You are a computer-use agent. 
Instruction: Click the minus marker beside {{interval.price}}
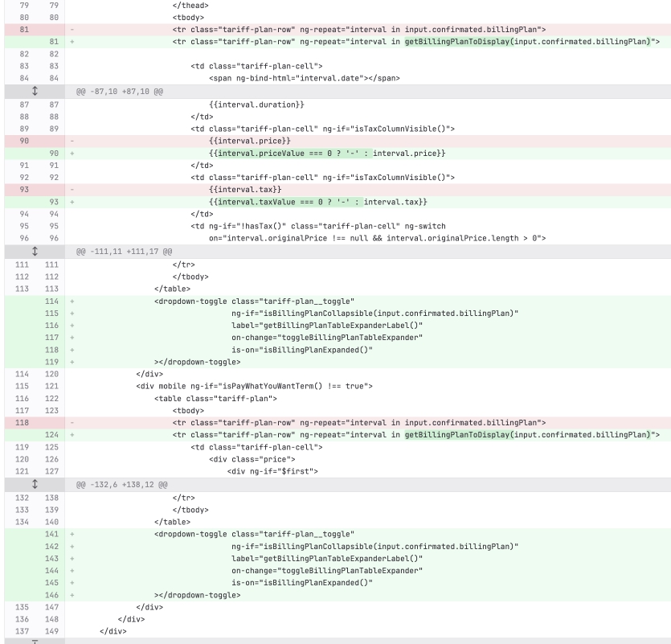point(72,141)
